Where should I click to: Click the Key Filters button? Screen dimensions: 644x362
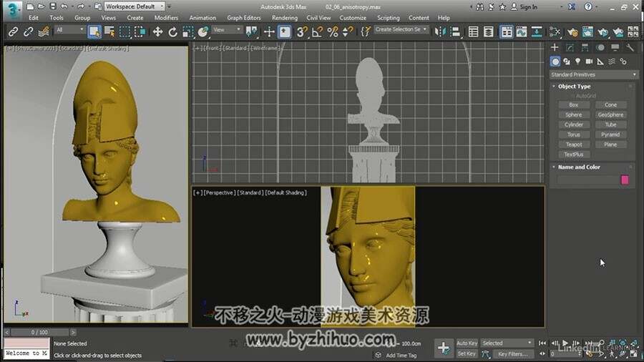(512, 354)
